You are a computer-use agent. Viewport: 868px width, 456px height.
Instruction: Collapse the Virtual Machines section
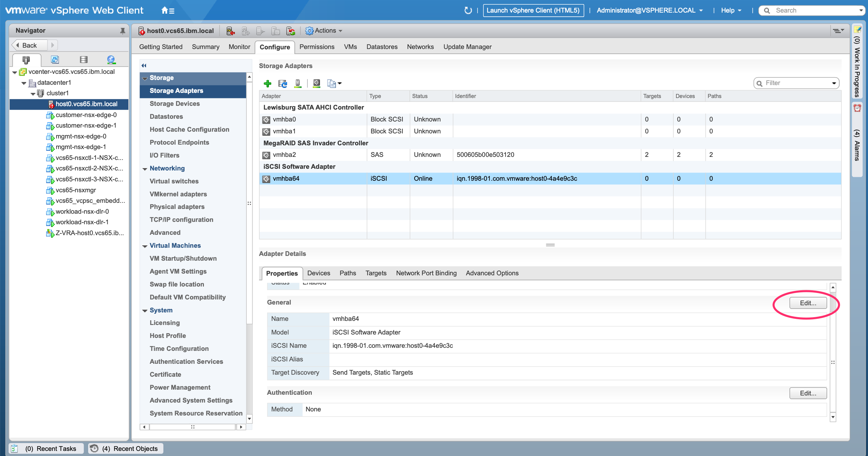[145, 246]
